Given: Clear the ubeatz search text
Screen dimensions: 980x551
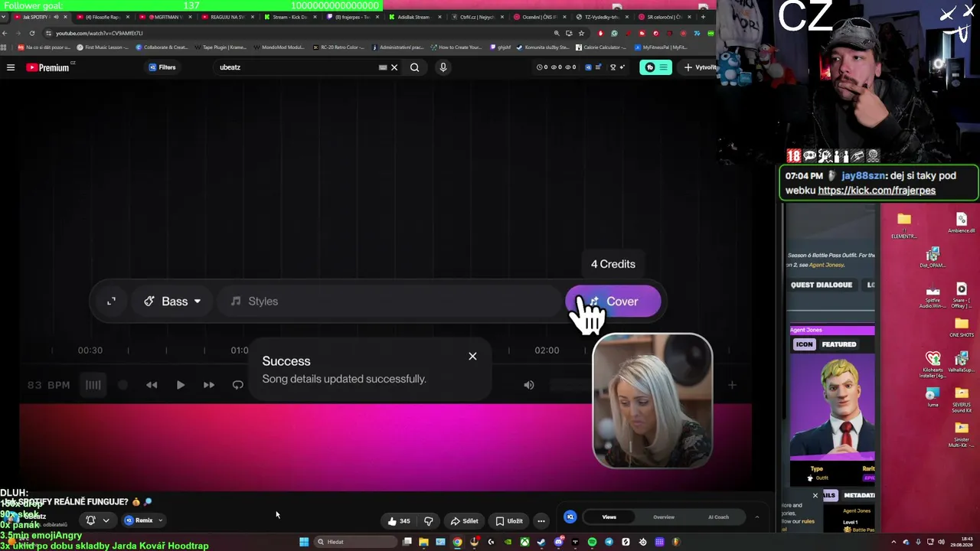Looking at the screenshot, I should (x=394, y=67).
